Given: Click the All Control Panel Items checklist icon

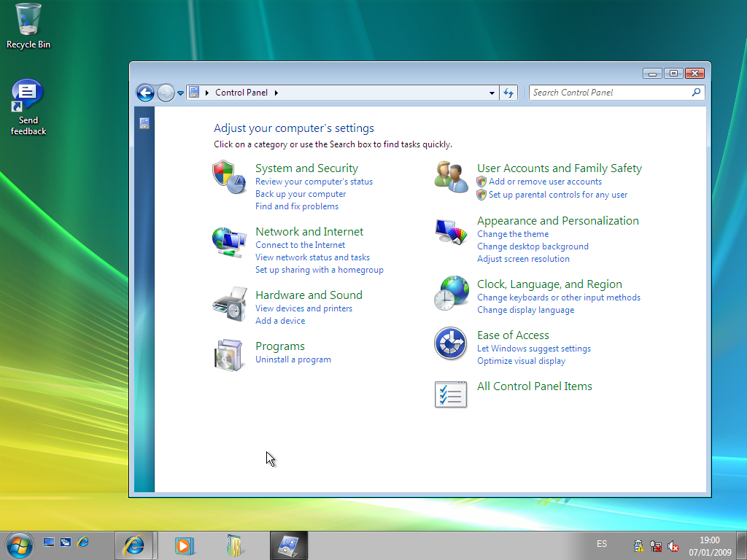Looking at the screenshot, I should pos(451,394).
